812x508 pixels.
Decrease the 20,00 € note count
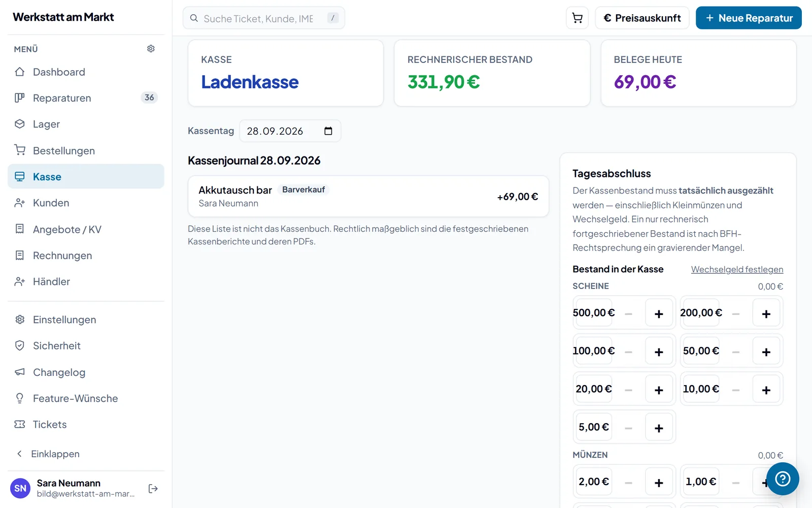click(x=628, y=390)
